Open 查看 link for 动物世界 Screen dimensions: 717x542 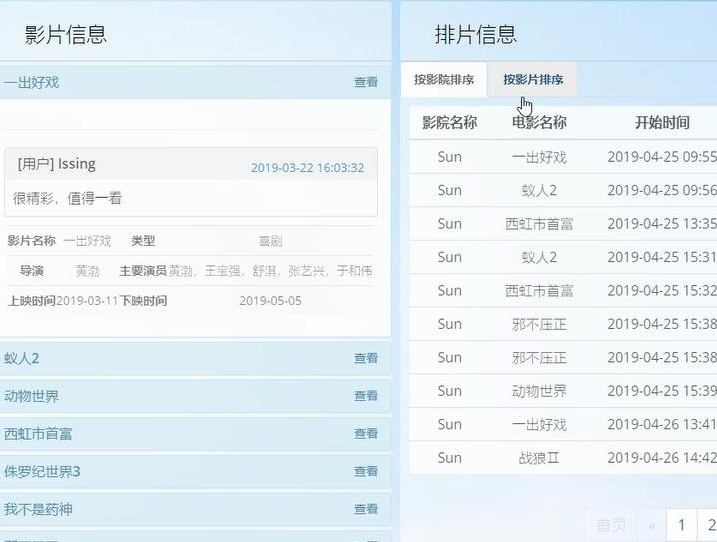(366, 396)
